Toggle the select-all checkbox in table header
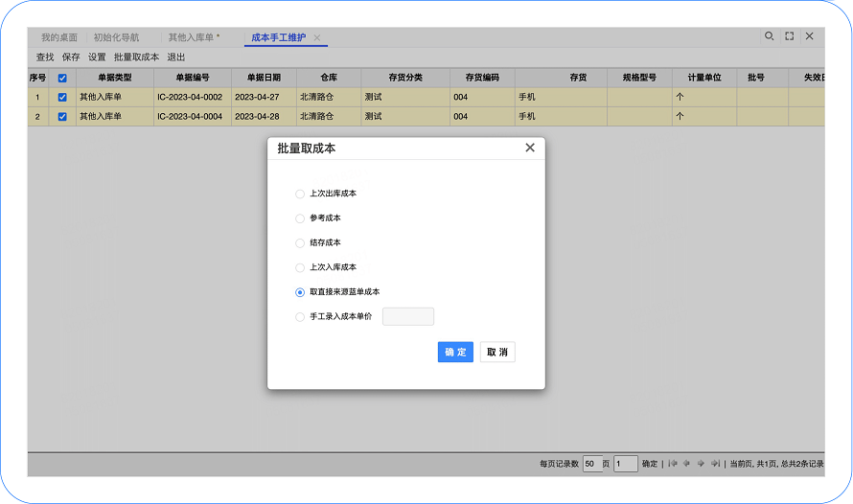The width and height of the screenshot is (853, 504). pos(62,78)
